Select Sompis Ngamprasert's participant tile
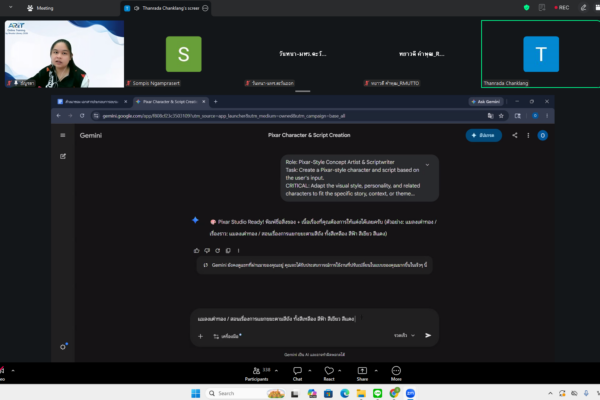This screenshot has width=600, height=400. pos(184,54)
